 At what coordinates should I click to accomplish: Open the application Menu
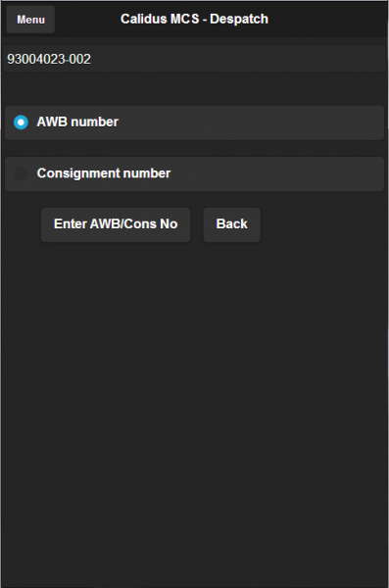pyautogui.click(x=30, y=20)
